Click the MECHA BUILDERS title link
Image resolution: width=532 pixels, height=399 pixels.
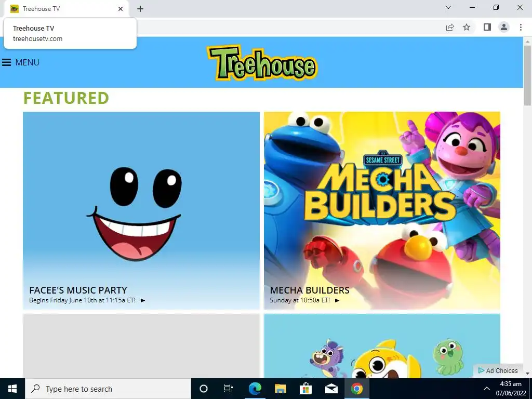coord(310,290)
